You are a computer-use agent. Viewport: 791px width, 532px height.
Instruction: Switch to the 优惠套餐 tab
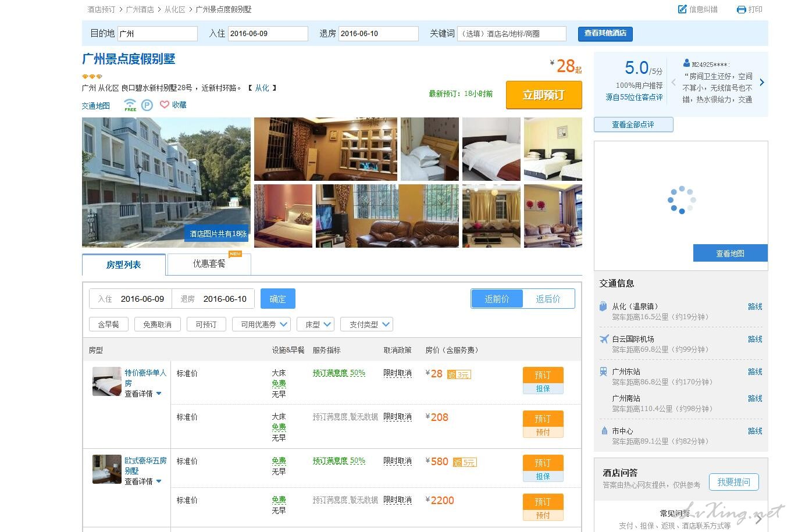[209, 264]
